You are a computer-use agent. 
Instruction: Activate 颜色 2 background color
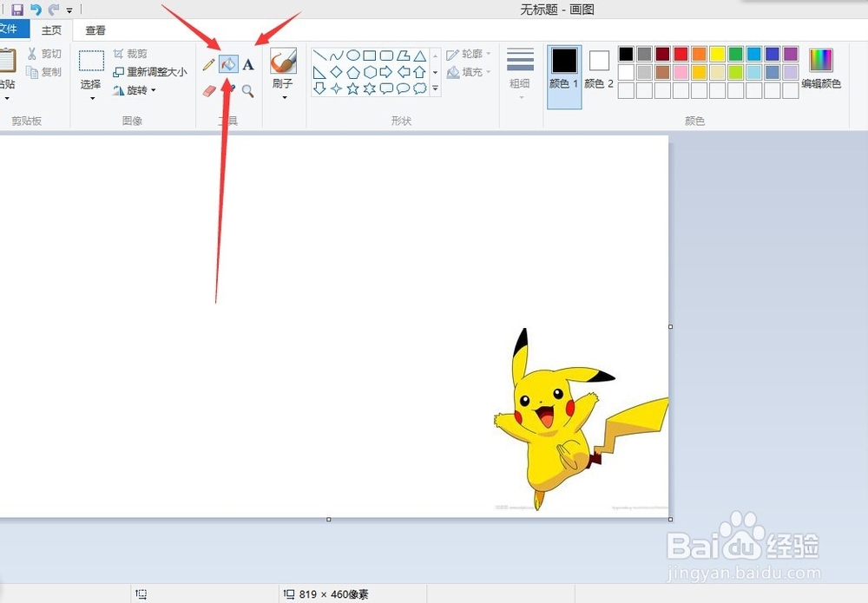pyautogui.click(x=599, y=69)
